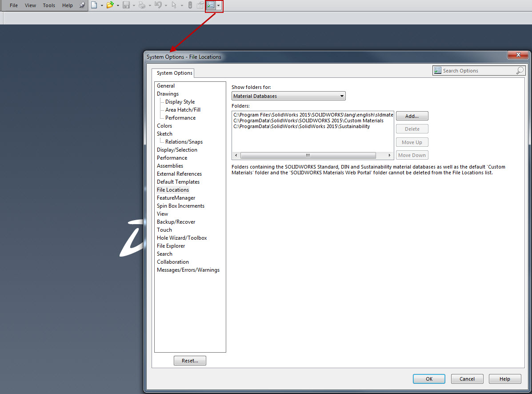532x394 pixels.
Task: Open the File menu
Action: pos(14,5)
